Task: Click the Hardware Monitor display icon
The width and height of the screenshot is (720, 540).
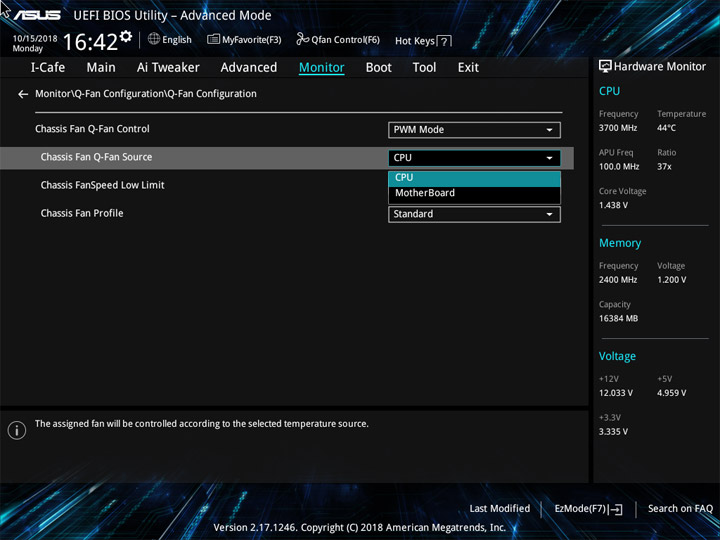Action: [x=605, y=67]
